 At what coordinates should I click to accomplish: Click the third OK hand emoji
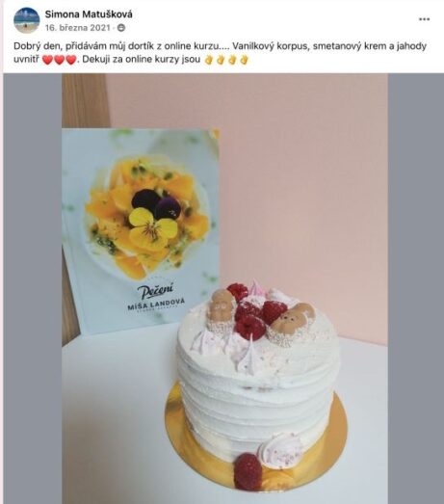coord(233,60)
